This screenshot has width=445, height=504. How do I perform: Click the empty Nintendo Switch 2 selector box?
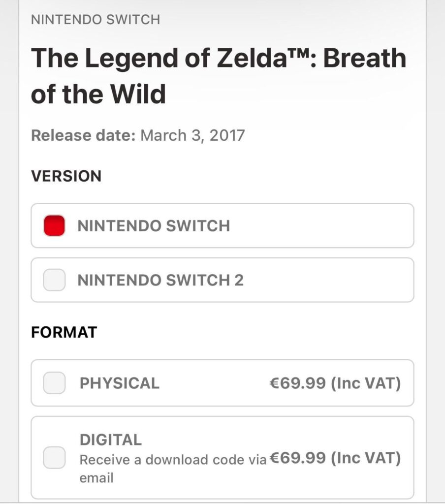point(55,280)
